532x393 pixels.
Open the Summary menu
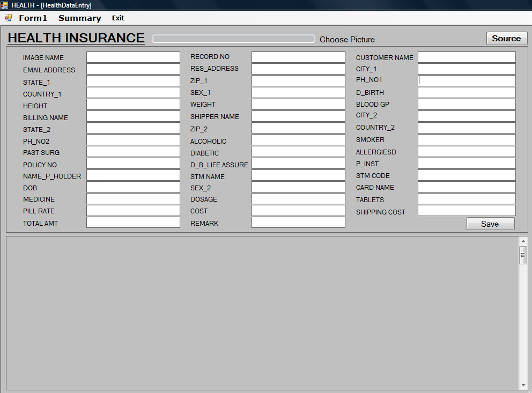coord(80,18)
